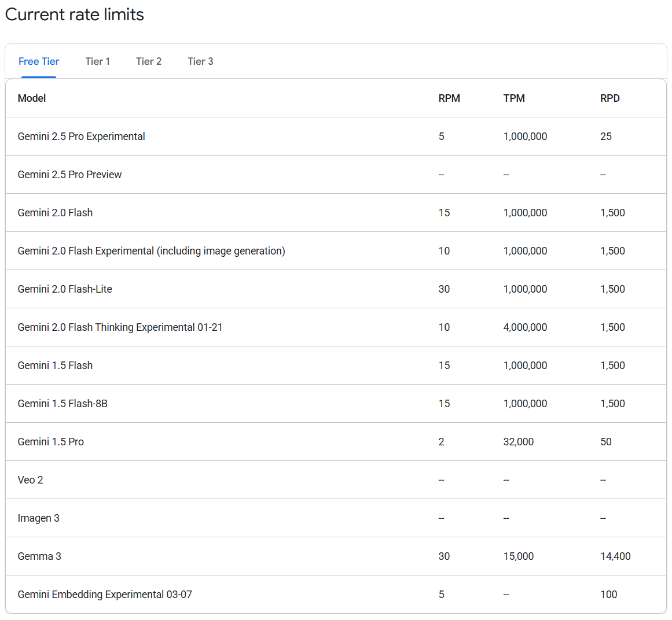Switch to the Tier 1 tab
672x620 pixels.
point(97,61)
